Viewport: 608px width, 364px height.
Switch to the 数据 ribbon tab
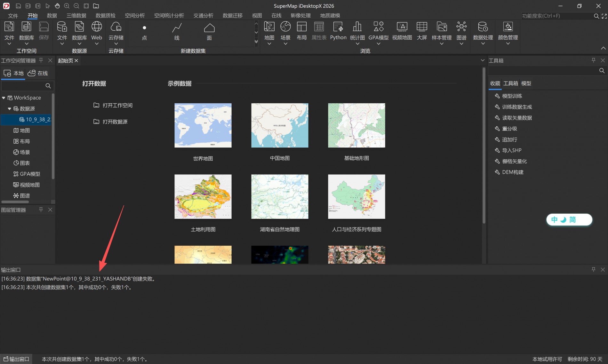[x=52, y=16]
